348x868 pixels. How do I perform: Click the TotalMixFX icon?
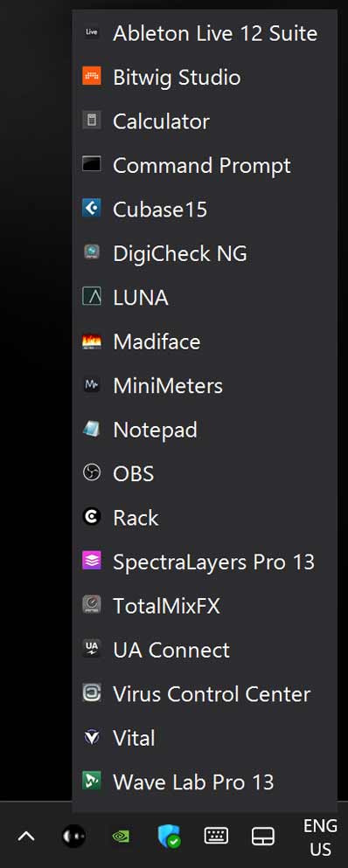[x=92, y=605]
